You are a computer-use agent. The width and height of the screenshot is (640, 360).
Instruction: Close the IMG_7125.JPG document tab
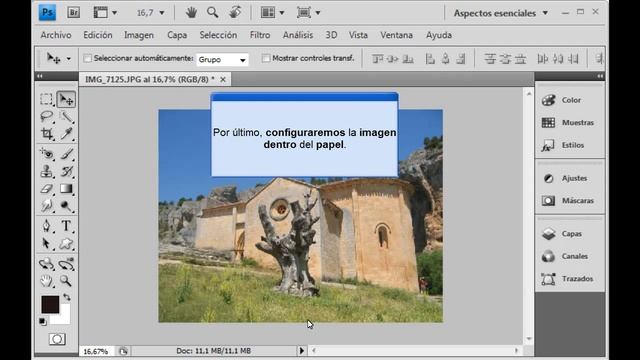(223, 80)
